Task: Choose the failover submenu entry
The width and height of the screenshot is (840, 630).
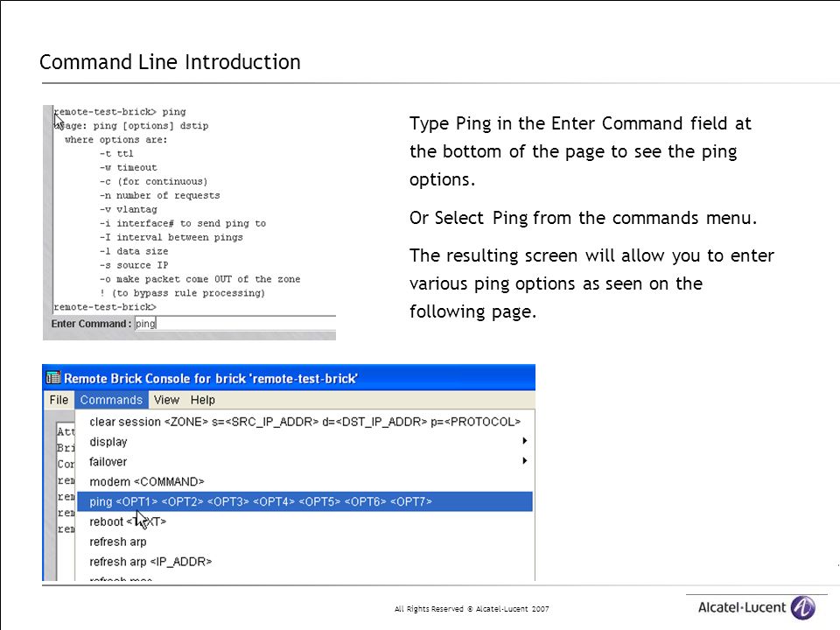Action: [x=304, y=462]
